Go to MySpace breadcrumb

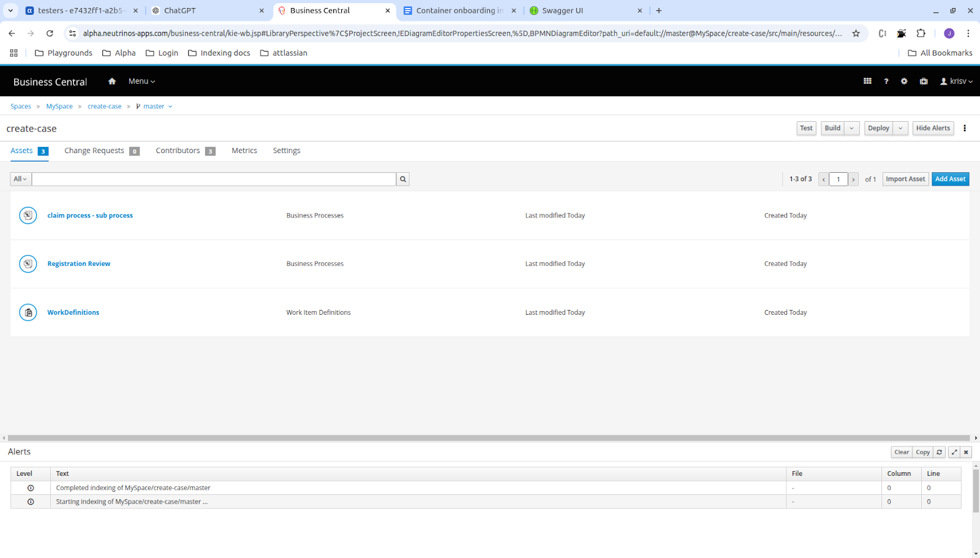[59, 107]
